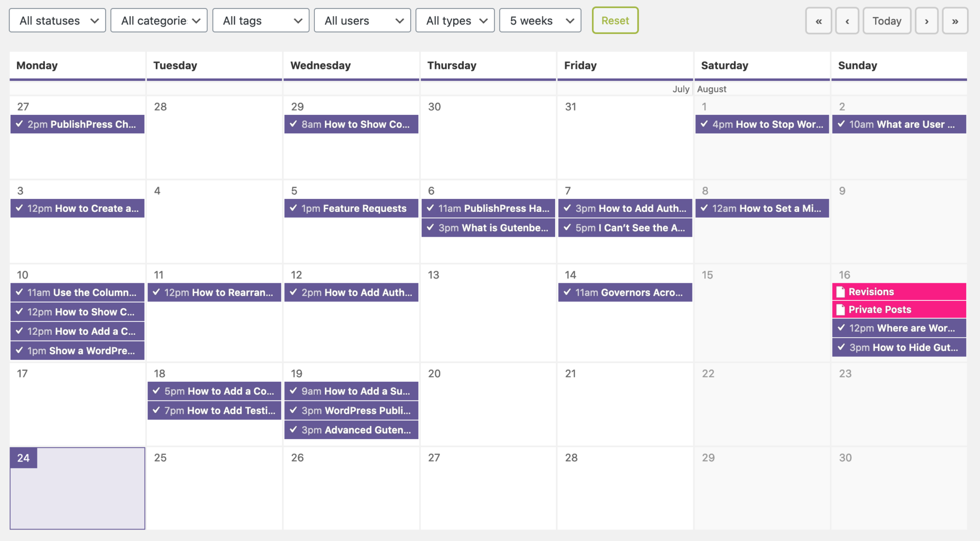Skip forward with double-right arrow
980x541 pixels.
point(955,21)
